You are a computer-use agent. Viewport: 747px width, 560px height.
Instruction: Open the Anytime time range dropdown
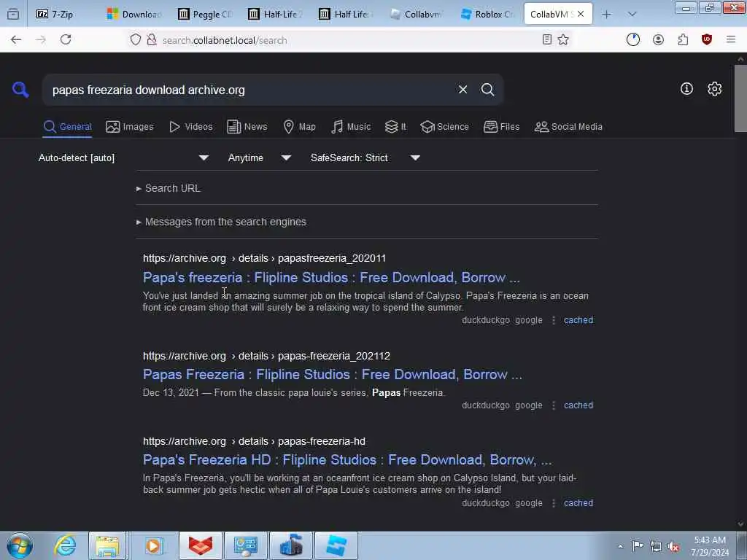(x=259, y=157)
